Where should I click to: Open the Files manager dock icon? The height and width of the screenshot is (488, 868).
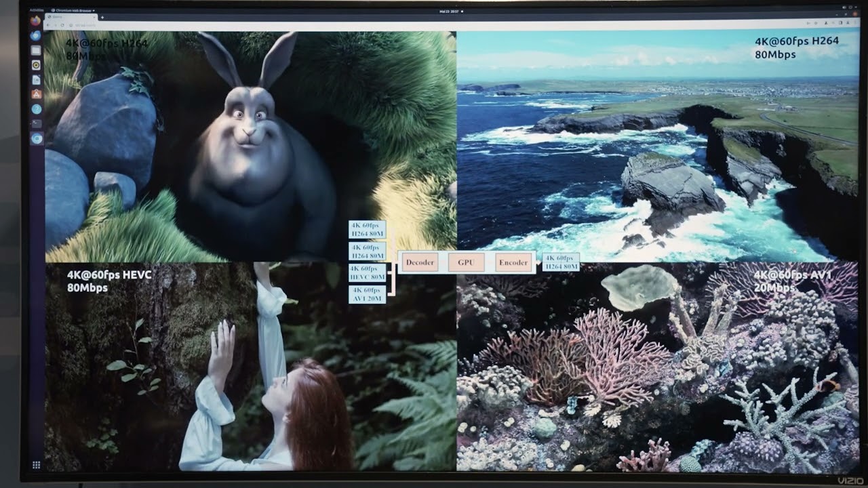pos(36,50)
